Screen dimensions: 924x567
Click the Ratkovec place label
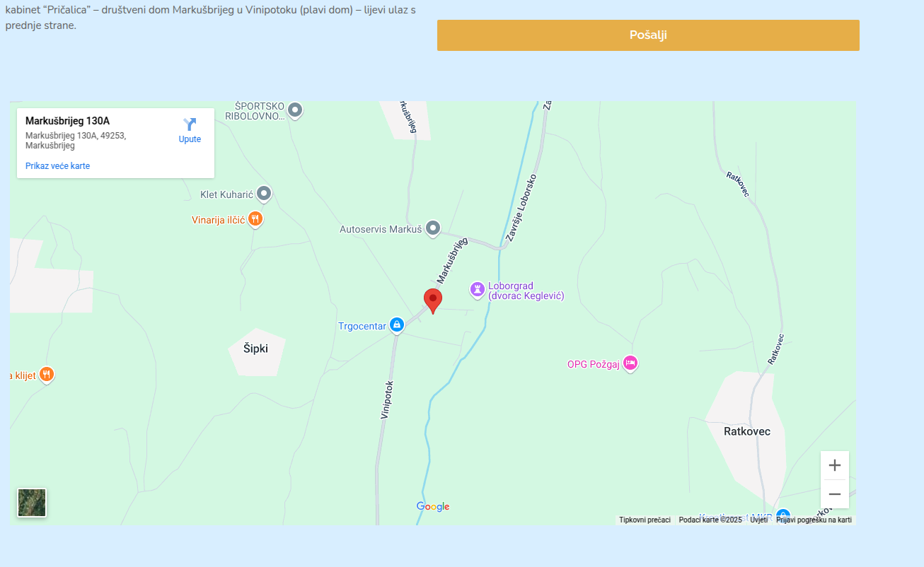[x=747, y=431]
